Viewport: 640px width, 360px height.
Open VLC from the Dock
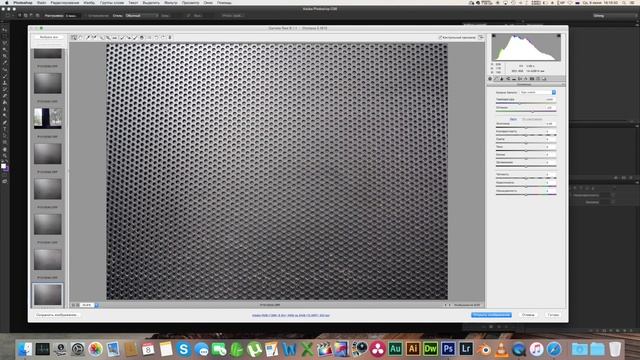click(502, 349)
